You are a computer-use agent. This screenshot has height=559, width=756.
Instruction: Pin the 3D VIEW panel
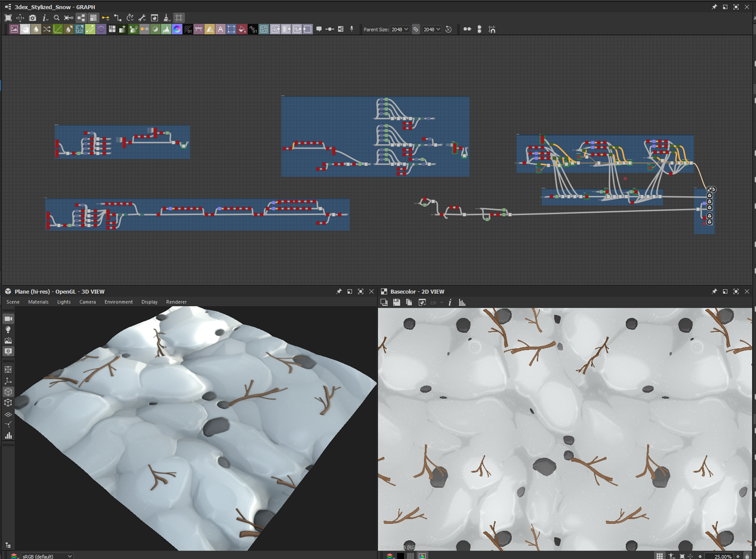click(x=339, y=292)
